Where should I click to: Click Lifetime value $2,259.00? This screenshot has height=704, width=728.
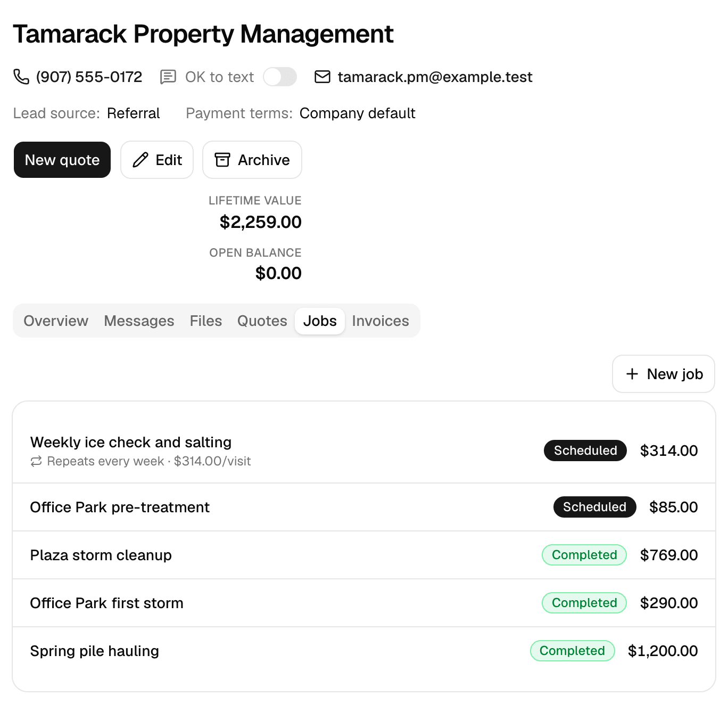261,222
